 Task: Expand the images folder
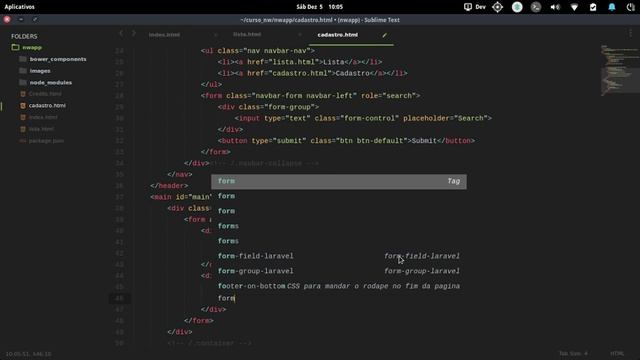tap(40, 71)
